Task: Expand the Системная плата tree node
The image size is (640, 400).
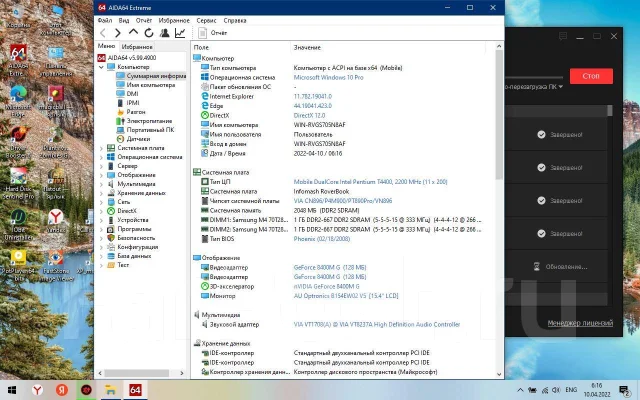Action: point(101,148)
